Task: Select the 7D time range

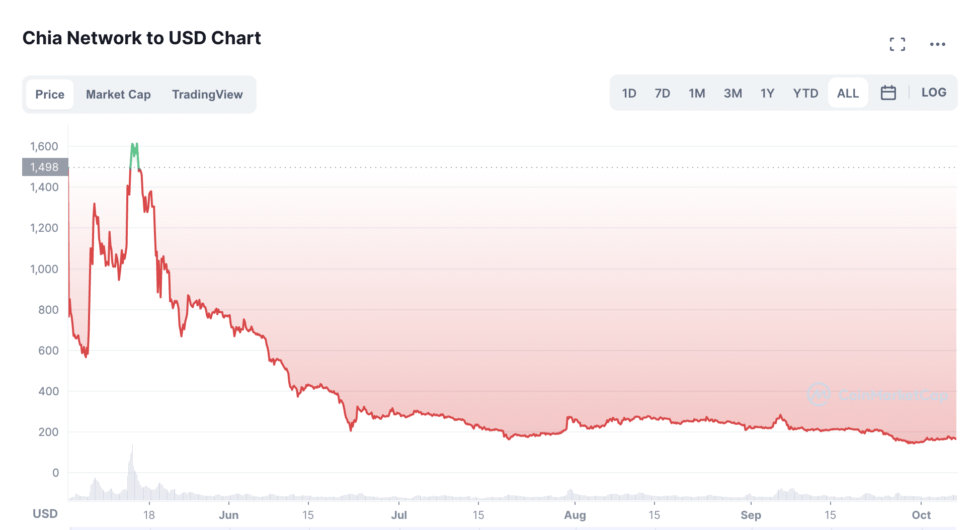Action: [662, 94]
